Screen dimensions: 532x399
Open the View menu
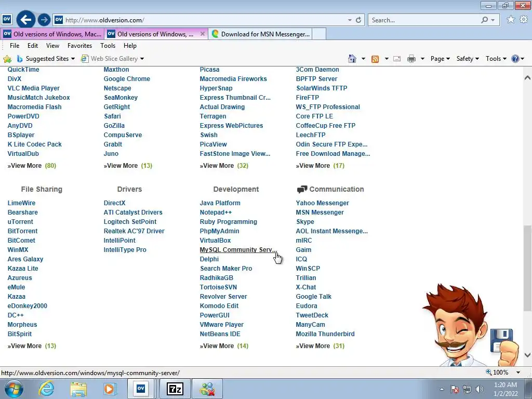pos(52,46)
